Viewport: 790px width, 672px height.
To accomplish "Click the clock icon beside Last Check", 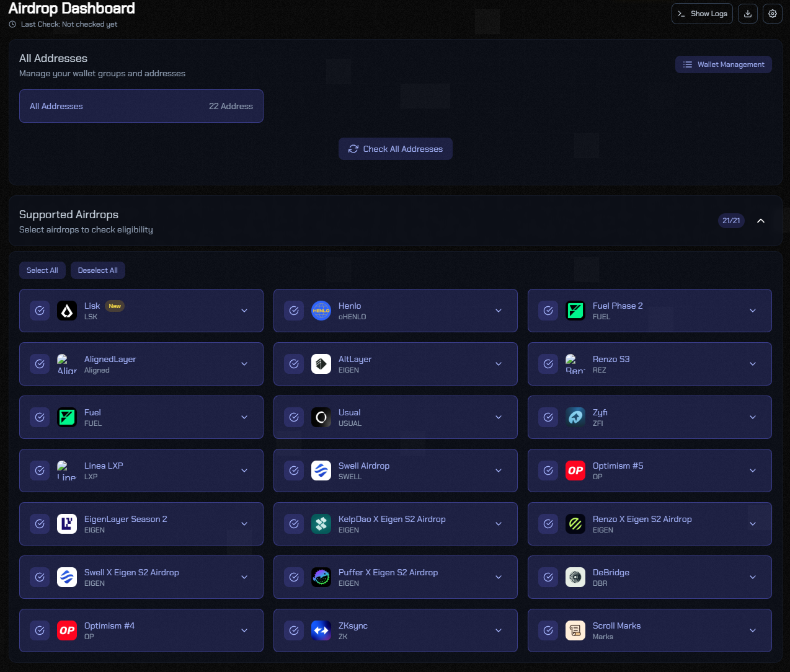I will [12, 24].
